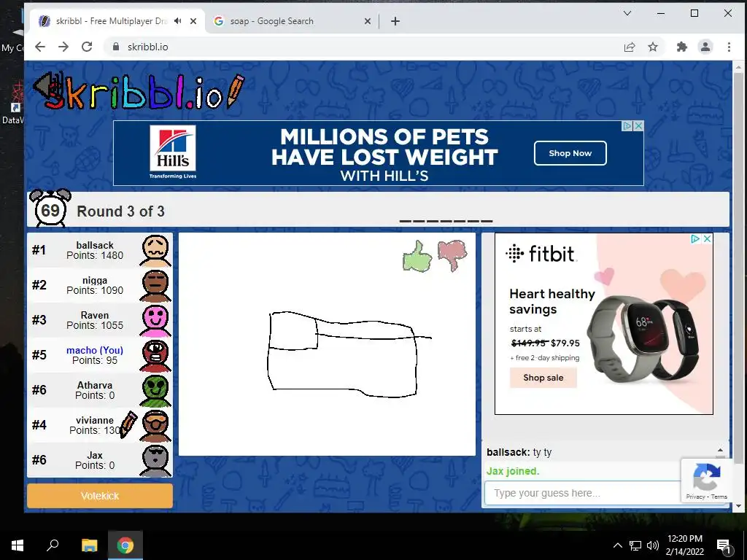Open Windows taskbar search
The image size is (747, 560).
53,545
